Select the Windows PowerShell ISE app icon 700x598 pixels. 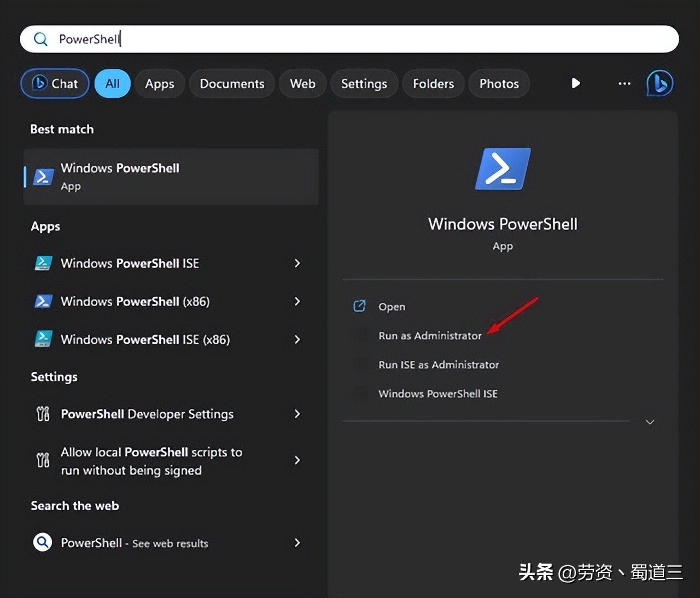[43, 263]
